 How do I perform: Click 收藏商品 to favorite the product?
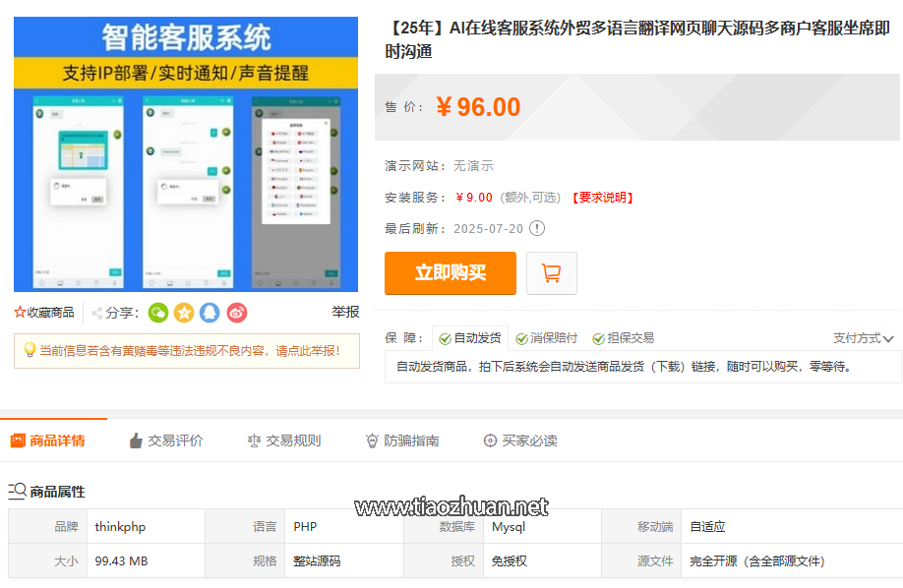pos(44,312)
